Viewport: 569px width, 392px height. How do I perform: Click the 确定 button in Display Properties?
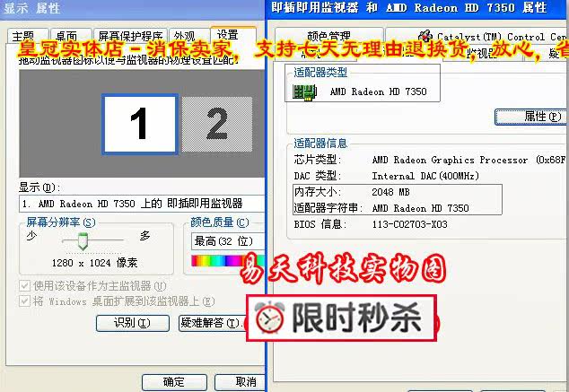pyautogui.click(x=174, y=382)
